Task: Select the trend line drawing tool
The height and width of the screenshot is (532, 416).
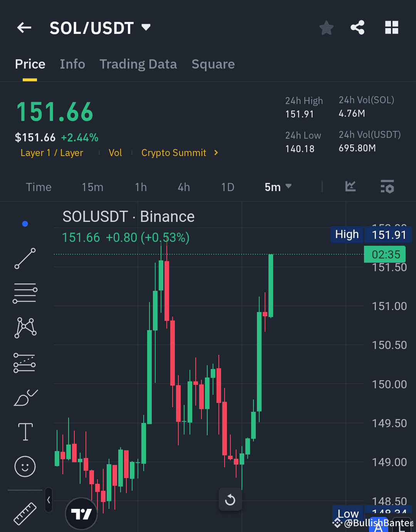Action: click(x=25, y=258)
